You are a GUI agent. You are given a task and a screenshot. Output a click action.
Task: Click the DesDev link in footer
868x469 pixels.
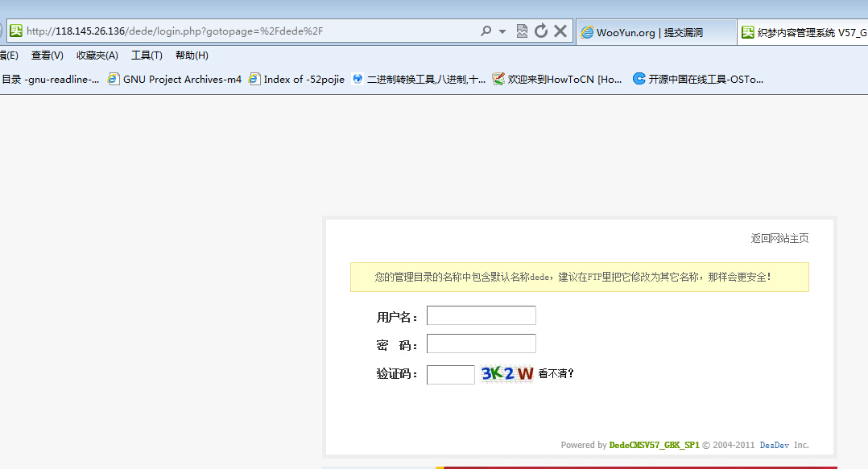(774, 445)
